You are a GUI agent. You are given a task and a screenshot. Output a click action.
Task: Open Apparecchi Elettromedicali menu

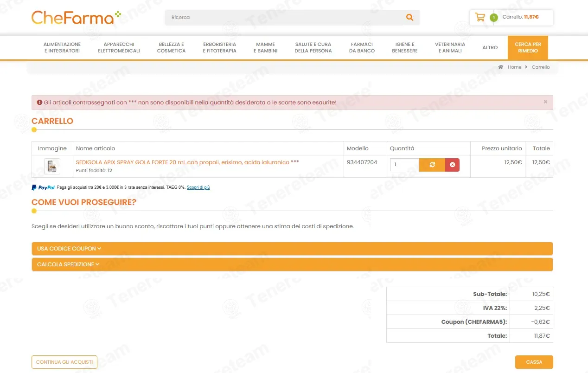click(119, 48)
